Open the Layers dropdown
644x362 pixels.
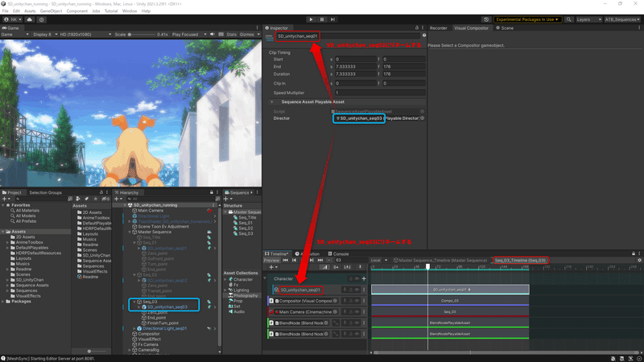[588, 19]
